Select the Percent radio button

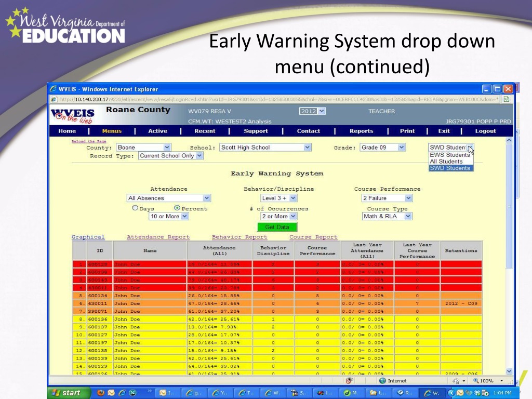177,208
